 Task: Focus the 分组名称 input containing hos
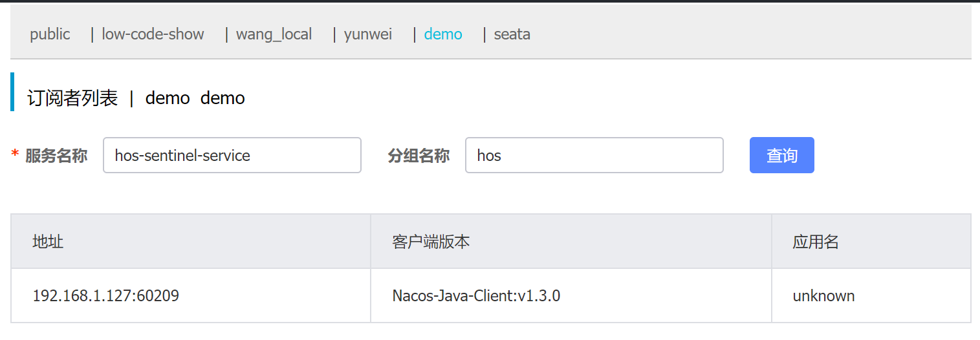click(594, 155)
